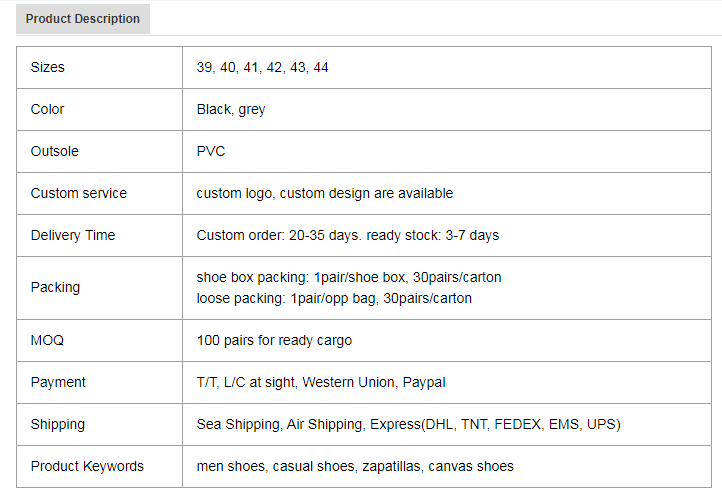The width and height of the screenshot is (722, 496).
Task: Select the sizes text 39, 40, 41, 42, 43, 44
Action: pos(262,67)
